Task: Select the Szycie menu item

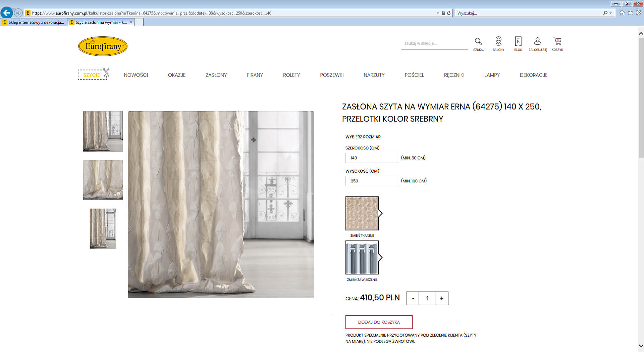Action: coord(92,75)
